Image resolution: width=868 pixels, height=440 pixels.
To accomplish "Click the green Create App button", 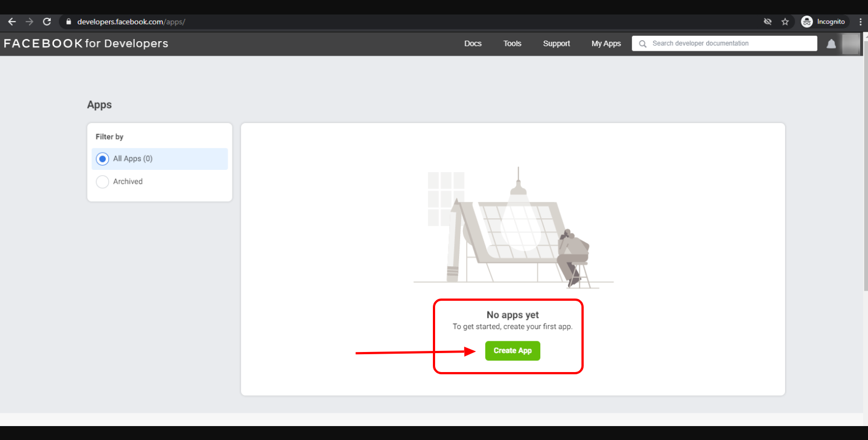I will click(512, 351).
